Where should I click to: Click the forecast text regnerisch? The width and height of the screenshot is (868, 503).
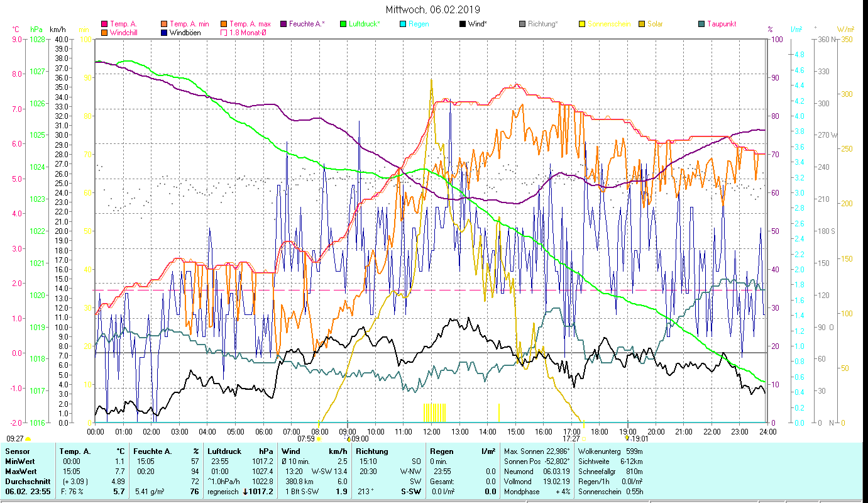tap(224, 492)
